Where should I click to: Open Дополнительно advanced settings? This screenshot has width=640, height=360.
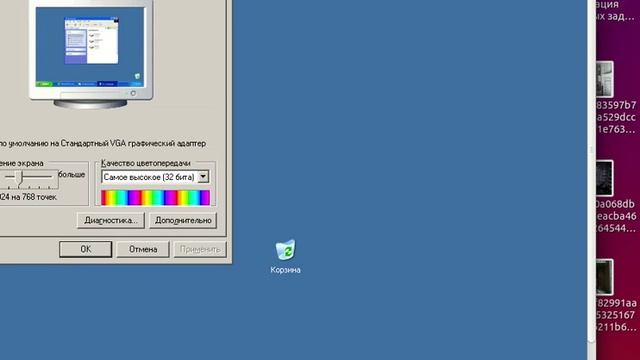[183, 220]
